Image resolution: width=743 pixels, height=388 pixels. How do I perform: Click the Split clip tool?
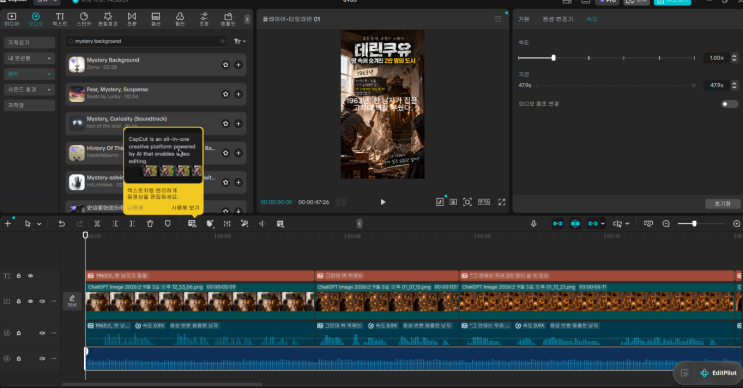(x=97, y=224)
